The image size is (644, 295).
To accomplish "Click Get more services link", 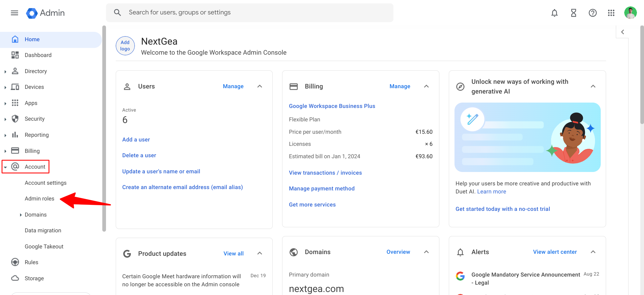I will 312,204.
